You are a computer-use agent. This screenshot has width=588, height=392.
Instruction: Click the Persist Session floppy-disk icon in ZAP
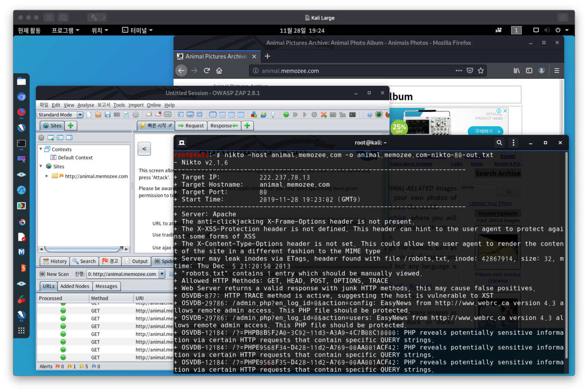pos(108,115)
